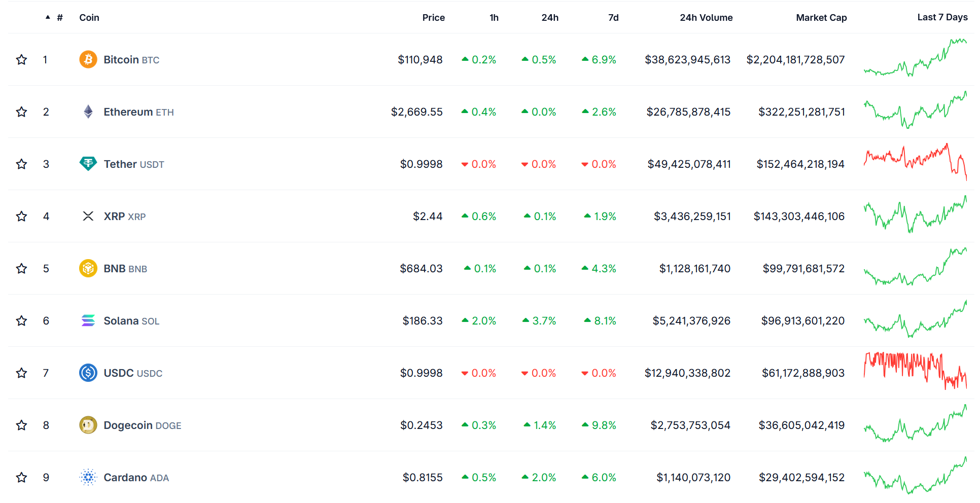Click the XRP logo icon
The width and height of the screenshot is (980, 503).
point(88,216)
